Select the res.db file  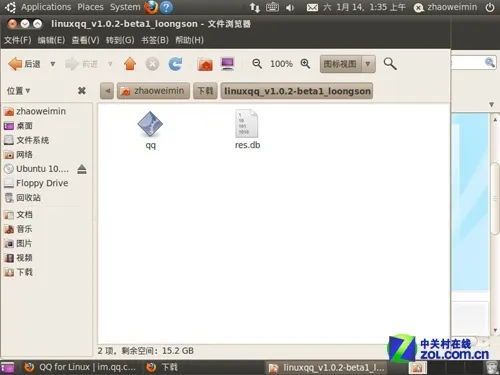(247, 129)
